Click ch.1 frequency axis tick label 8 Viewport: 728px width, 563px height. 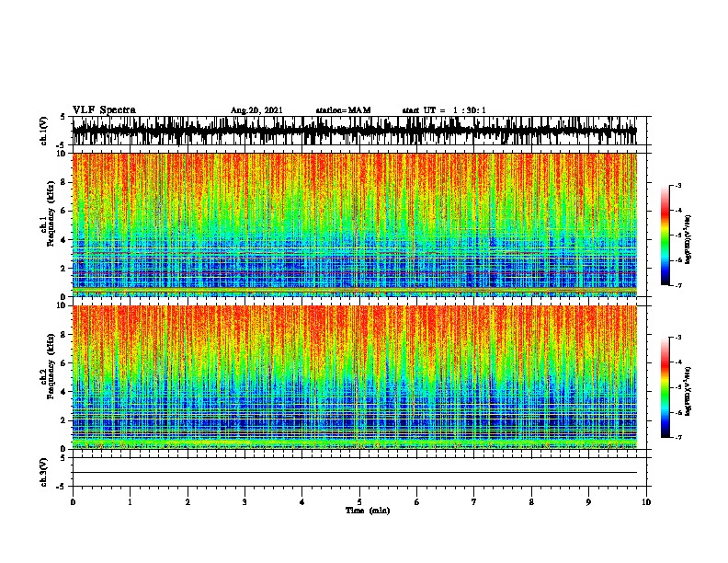(x=64, y=182)
